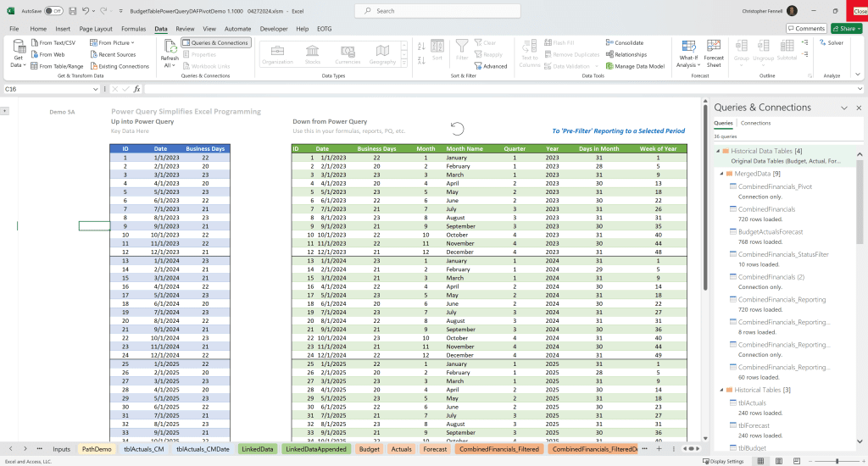Click the refresh arrow icon on the worksheet
The height and width of the screenshot is (466, 868).
457,129
